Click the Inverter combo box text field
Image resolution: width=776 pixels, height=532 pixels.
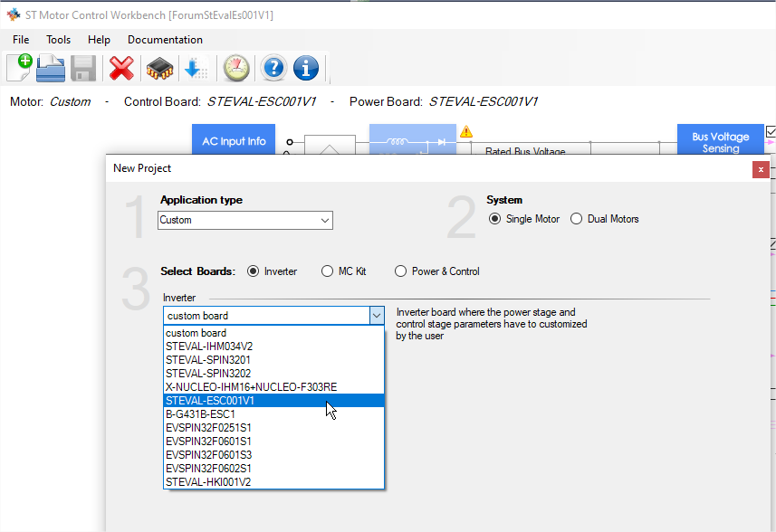click(x=266, y=316)
